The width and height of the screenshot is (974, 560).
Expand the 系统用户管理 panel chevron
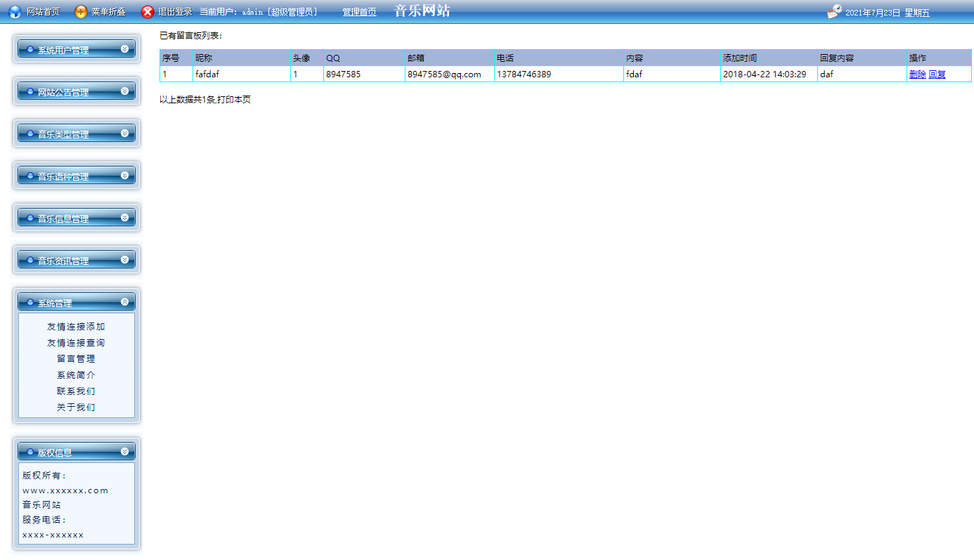click(x=125, y=49)
